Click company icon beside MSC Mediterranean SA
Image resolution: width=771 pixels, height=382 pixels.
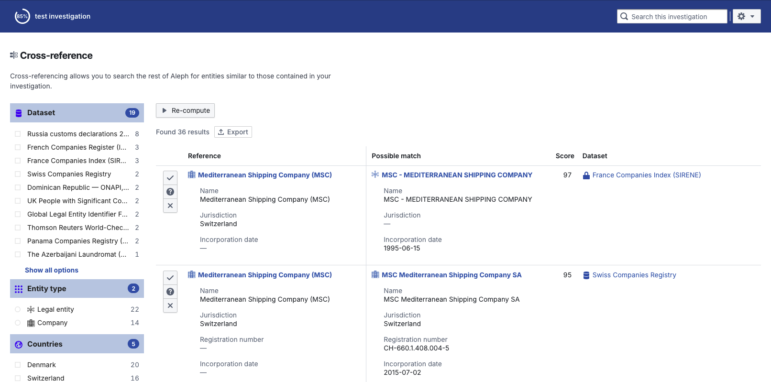pyautogui.click(x=375, y=275)
